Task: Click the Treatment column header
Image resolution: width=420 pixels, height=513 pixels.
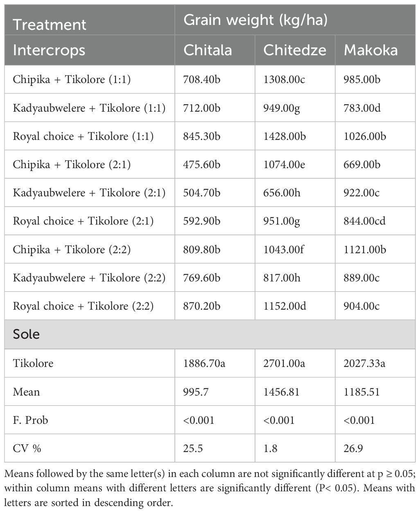Action: click(50, 25)
